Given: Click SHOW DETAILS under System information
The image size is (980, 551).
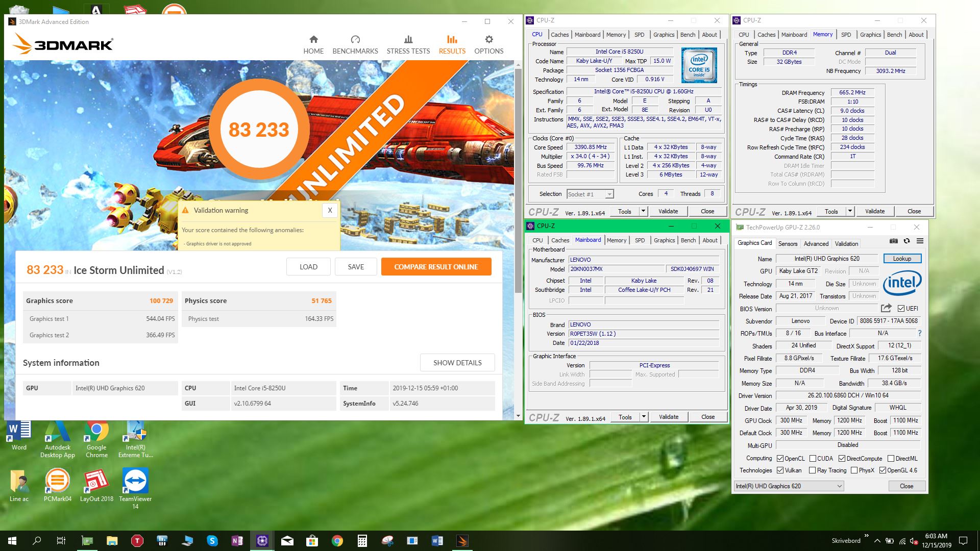Looking at the screenshot, I should [x=457, y=363].
